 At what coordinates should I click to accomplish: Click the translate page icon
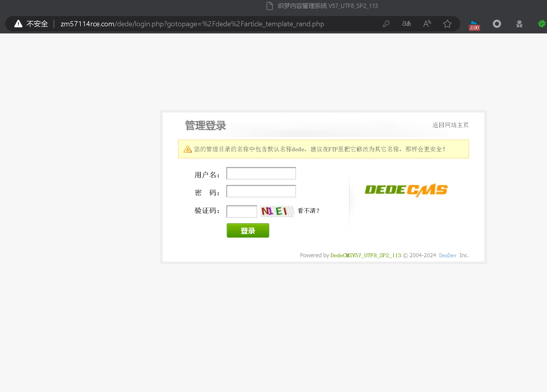407,24
